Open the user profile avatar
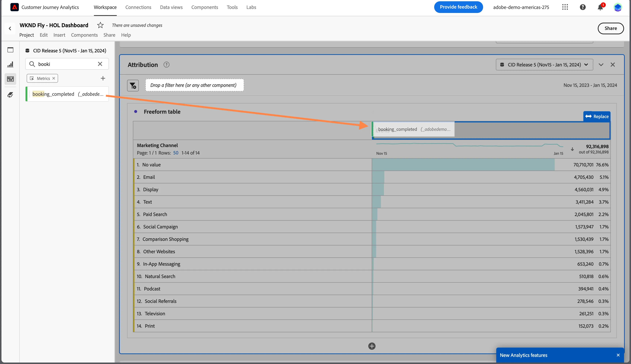This screenshot has height=364, width=631. coord(618,7)
